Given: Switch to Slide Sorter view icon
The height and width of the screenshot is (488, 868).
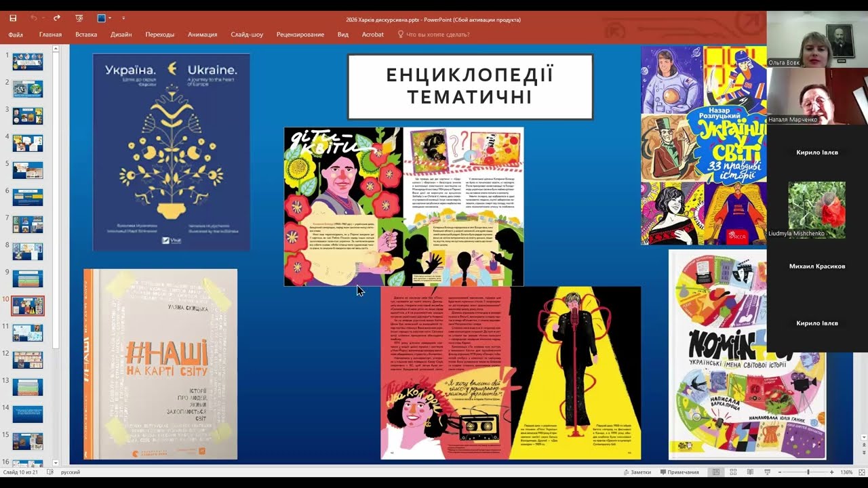Looking at the screenshot, I should pos(732,472).
